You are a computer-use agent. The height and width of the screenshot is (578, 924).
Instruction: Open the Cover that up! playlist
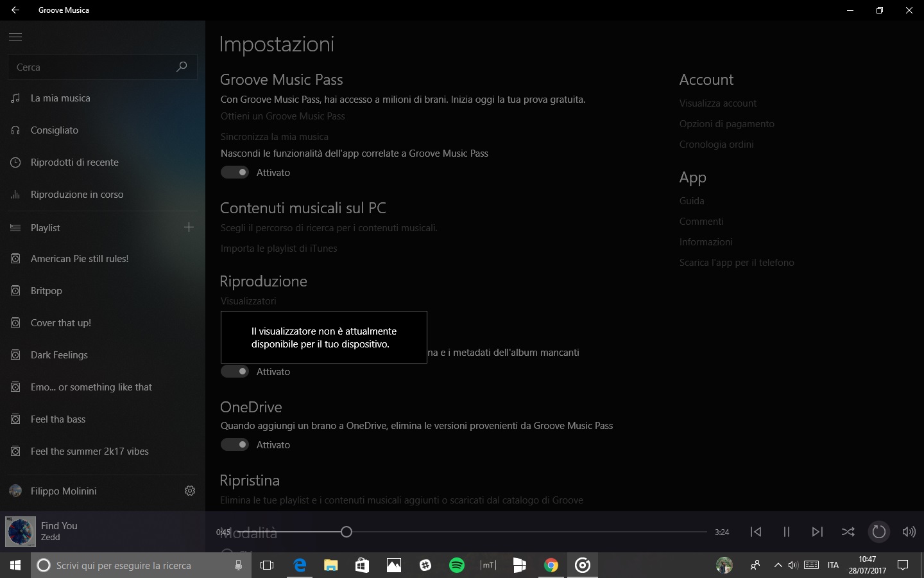(103, 323)
